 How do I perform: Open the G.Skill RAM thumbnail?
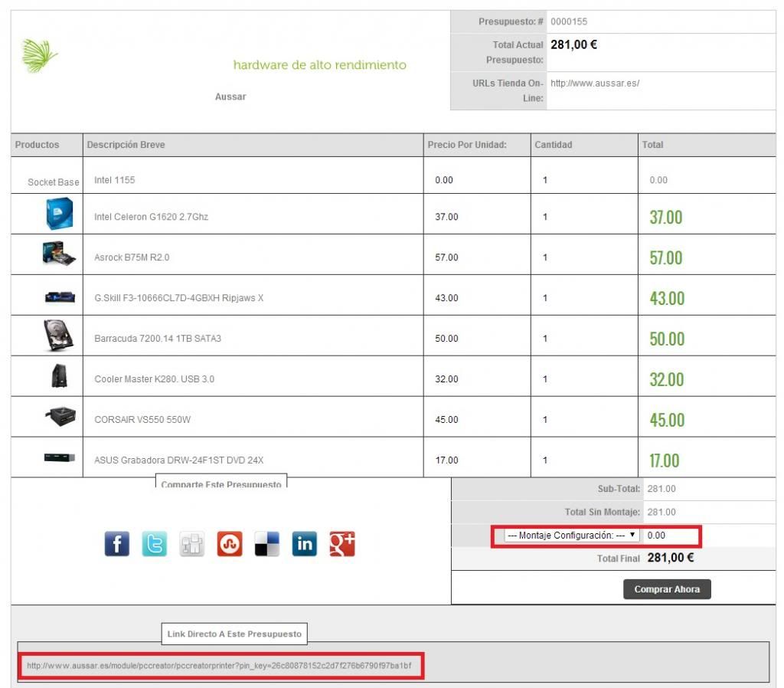click(x=60, y=297)
